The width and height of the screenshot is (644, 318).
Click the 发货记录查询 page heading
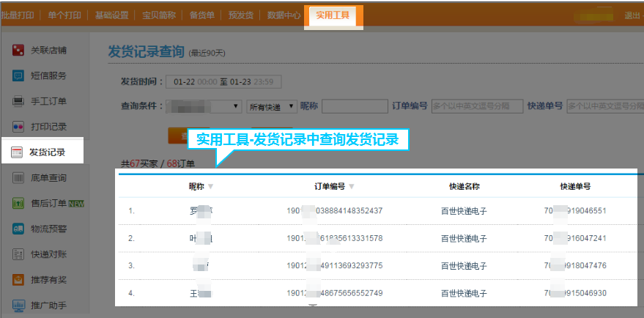coord(147,52)
